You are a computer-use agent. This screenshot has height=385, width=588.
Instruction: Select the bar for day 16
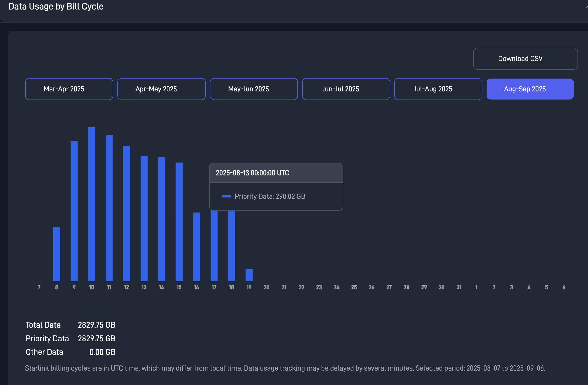[197, 247]
